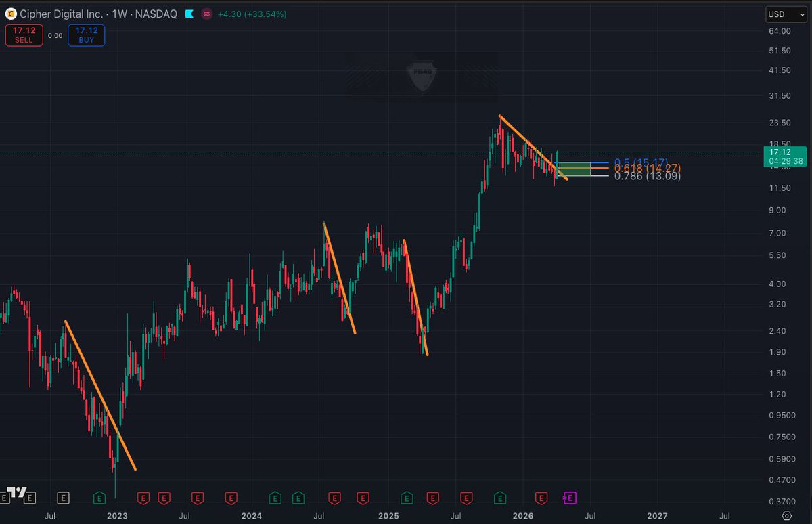Click the 0.00 spread value
Image resolution: width=812 pixels, height=524 pixels.
(x=55, y=36)
